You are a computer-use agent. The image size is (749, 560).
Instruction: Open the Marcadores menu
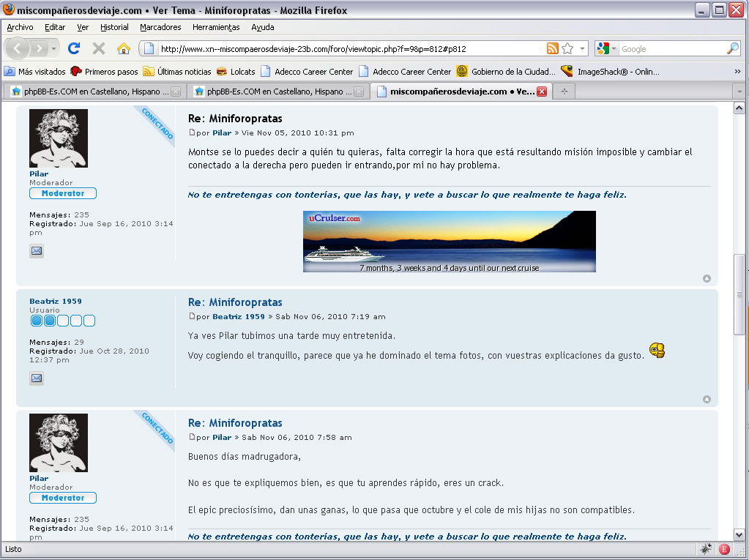tap(160, 27)
